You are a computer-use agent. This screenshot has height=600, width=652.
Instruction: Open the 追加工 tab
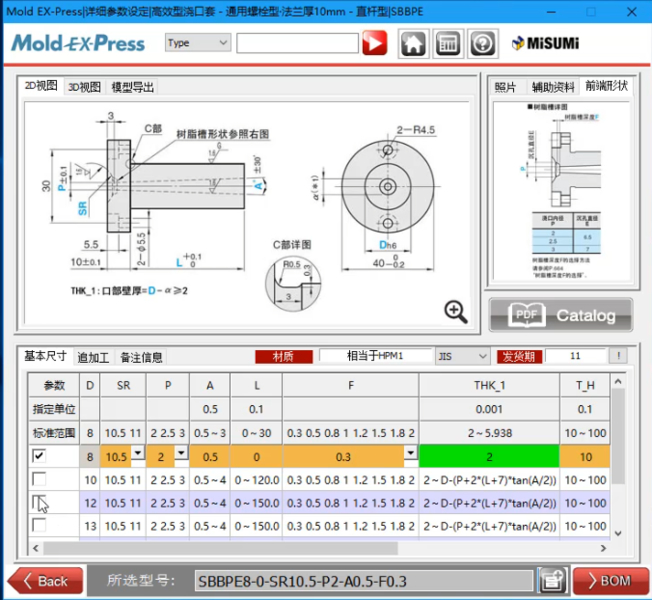93,357
